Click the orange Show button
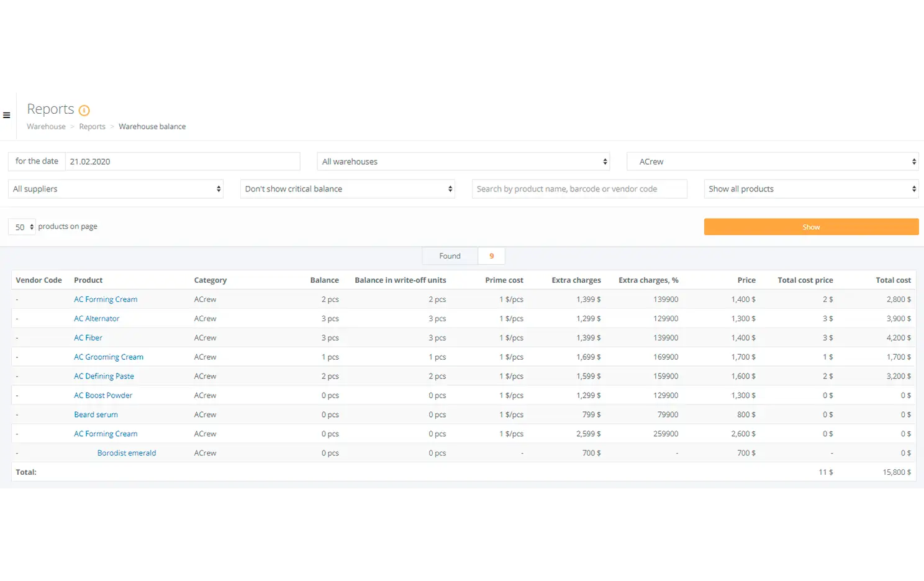Viewport: 924px width, 581px height. click(x=811, y=227)
